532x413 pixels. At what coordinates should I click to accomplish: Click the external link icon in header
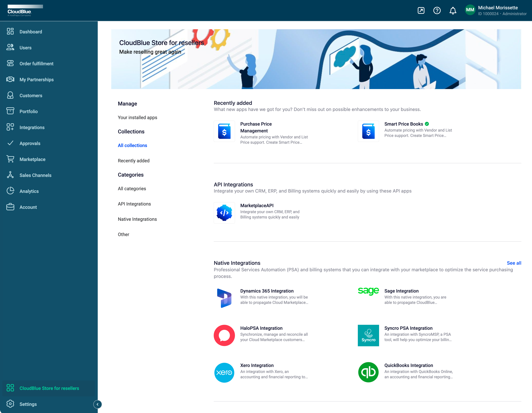point(421,10)
